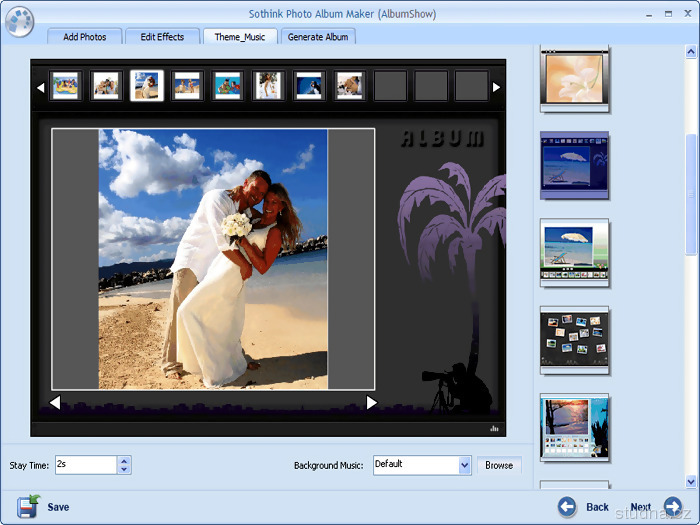Go to the Generate Album tab
Viewport: 700px width, 525px height.
pyautogui.click(x=318, y=37)
